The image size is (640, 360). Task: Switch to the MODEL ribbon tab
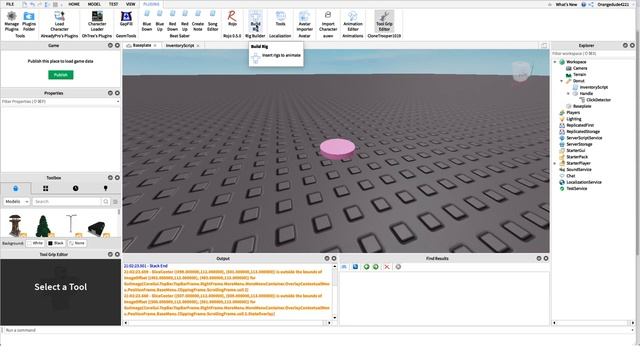point(94,4)
